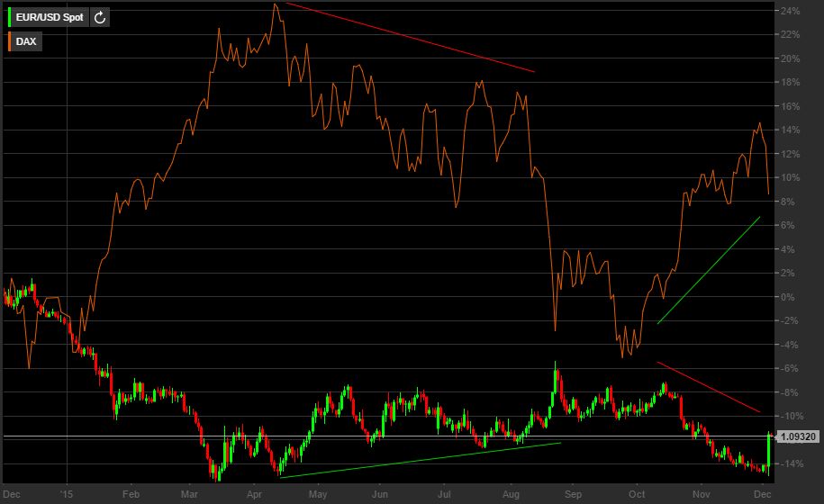Viewport: 824px width, 504px height.
Task: Click the Jun label on time axis
Action: pos(379,495)
